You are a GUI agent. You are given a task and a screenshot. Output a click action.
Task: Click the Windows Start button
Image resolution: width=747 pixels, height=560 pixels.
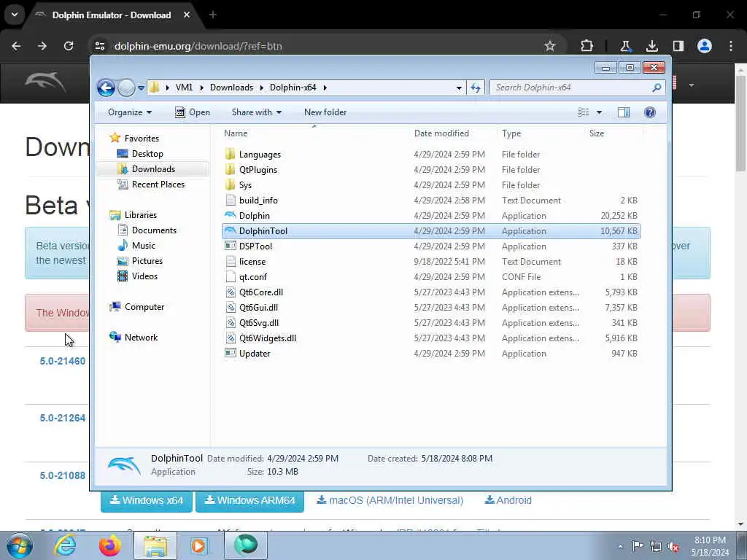[x=20, y=545]
